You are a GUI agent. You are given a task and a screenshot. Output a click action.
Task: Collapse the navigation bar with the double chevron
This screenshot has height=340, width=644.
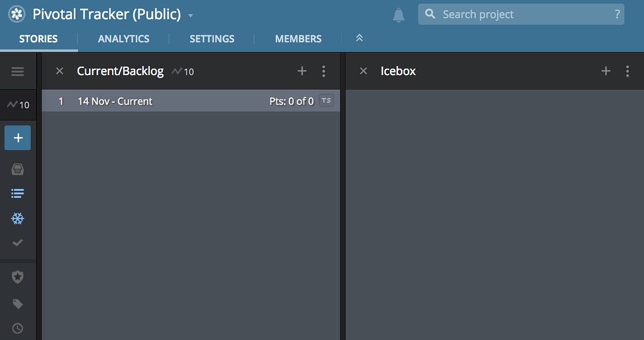click(359, 38)
